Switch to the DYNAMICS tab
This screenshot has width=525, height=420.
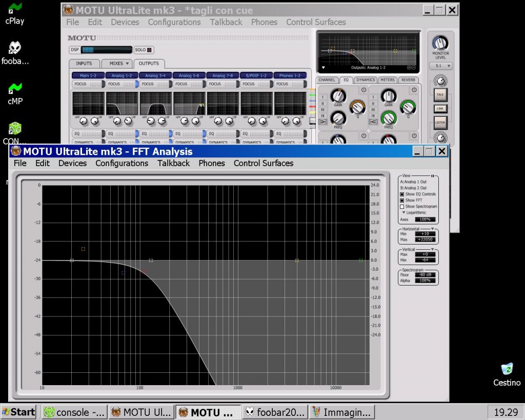366,80
